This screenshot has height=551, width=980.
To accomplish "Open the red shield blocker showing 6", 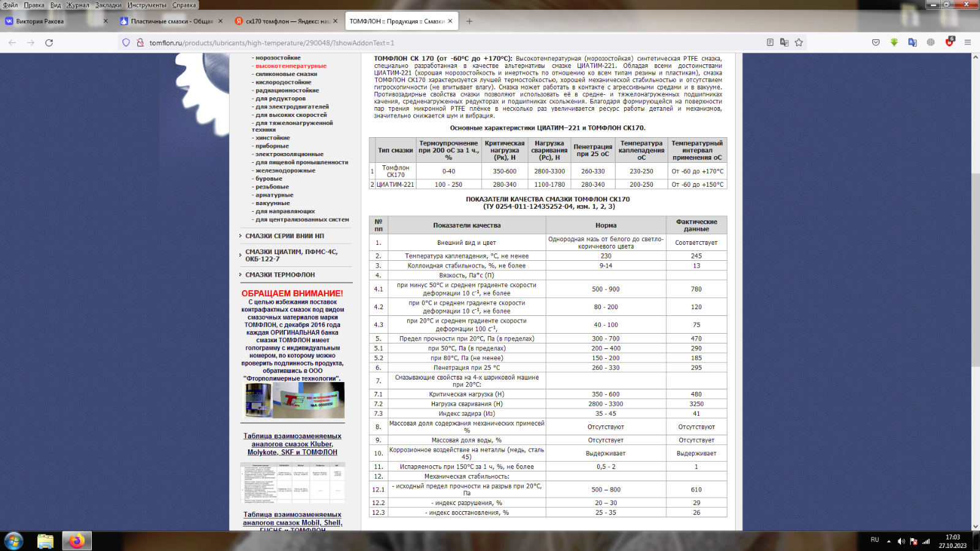I will [x=949, y=42].
